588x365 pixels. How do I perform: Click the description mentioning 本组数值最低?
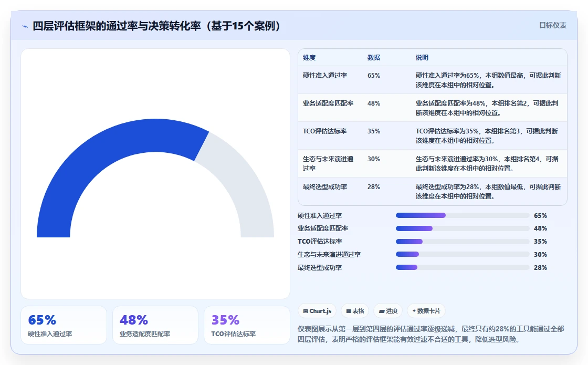pos(488,191)
